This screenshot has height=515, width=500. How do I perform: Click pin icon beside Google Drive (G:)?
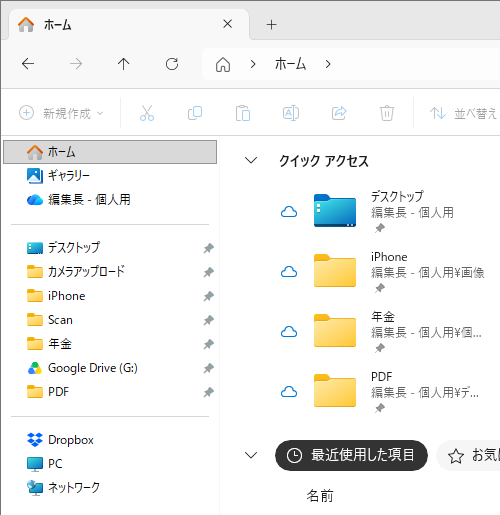click(x=209, y=368)
